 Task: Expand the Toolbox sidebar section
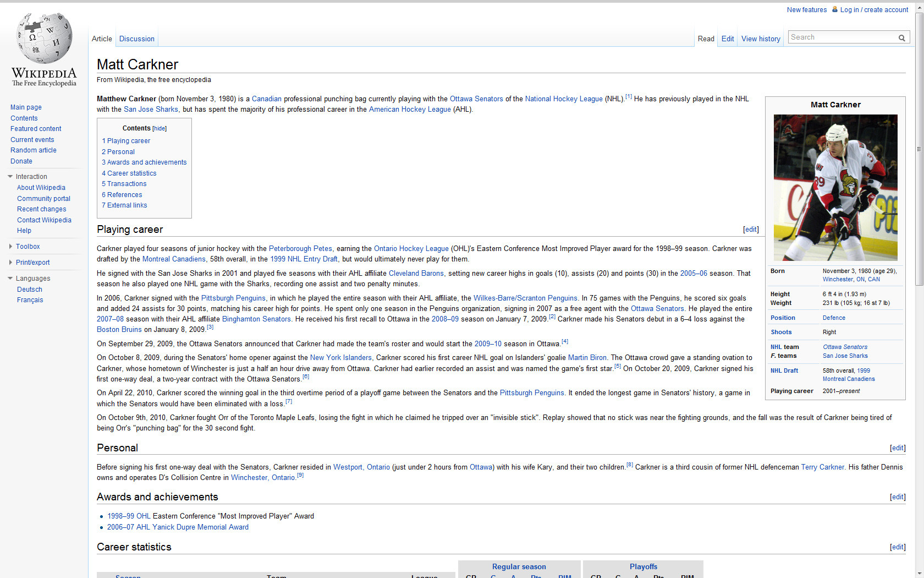pos(10,247)
